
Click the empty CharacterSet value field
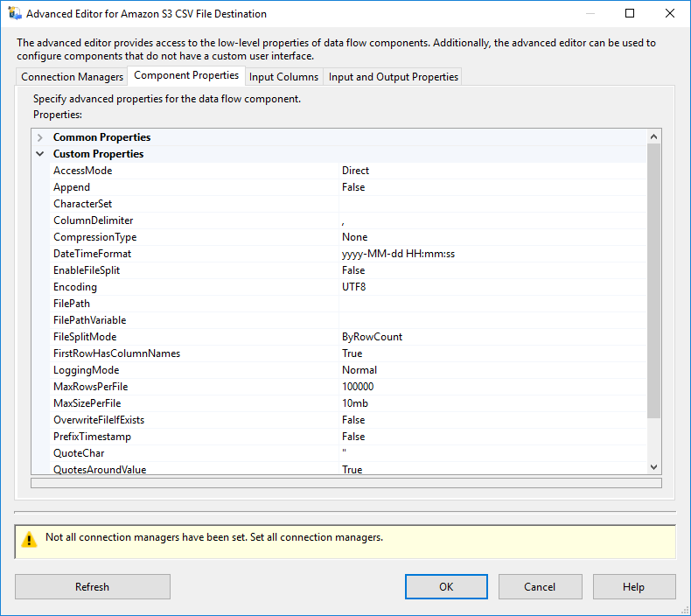(492, 204)
